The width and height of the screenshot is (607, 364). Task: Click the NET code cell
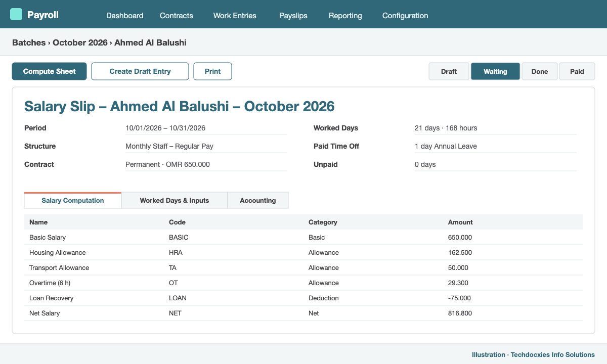(175, 313)
